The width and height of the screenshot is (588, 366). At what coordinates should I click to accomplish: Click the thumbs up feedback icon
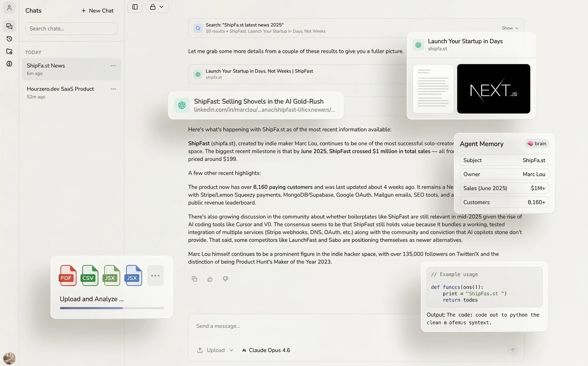[210, 279]
